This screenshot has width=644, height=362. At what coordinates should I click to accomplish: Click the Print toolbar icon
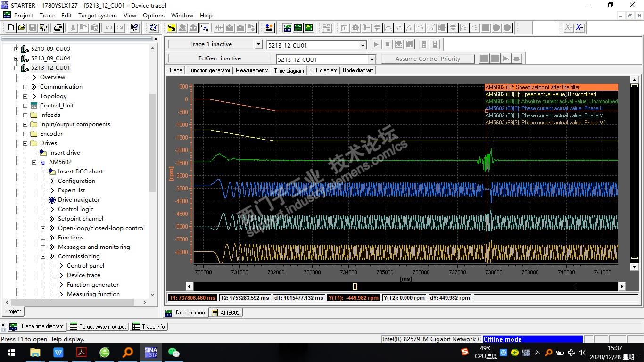[58, 28]
